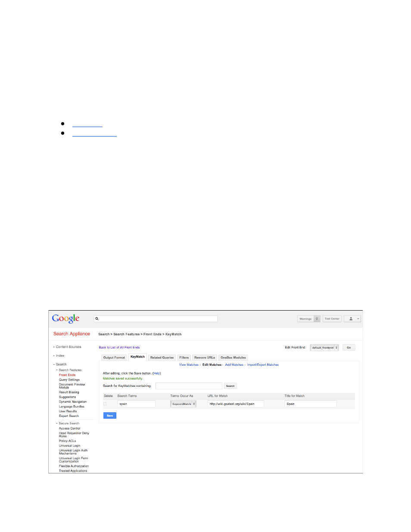Screen dimensions: 411x532
Task: Open User Results in the sidebar
Action: (x=68, y=411)
